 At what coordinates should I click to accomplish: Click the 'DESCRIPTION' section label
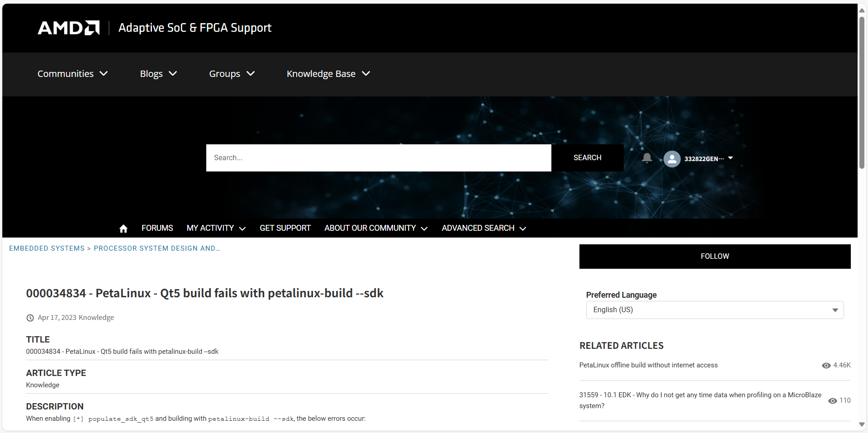pyautogui.click(x=55, y=406)
